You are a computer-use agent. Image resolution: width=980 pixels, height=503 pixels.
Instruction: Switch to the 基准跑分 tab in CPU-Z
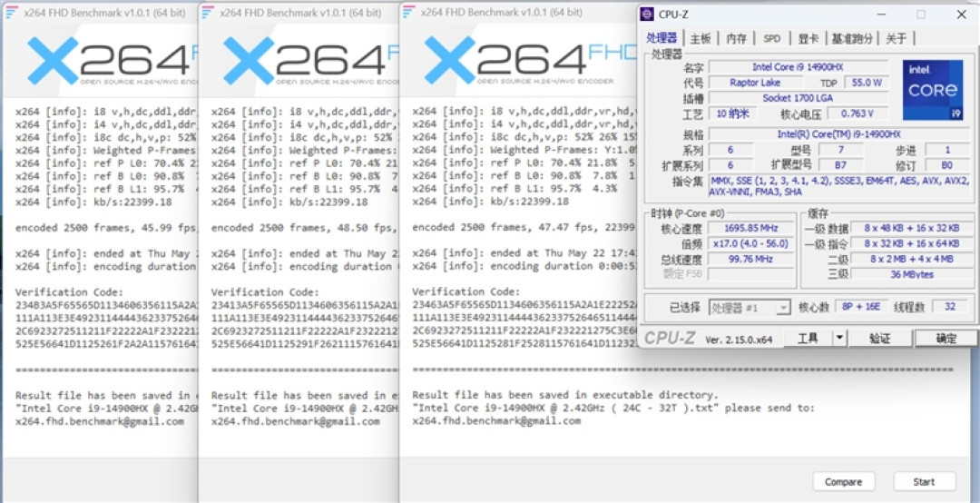852,39
